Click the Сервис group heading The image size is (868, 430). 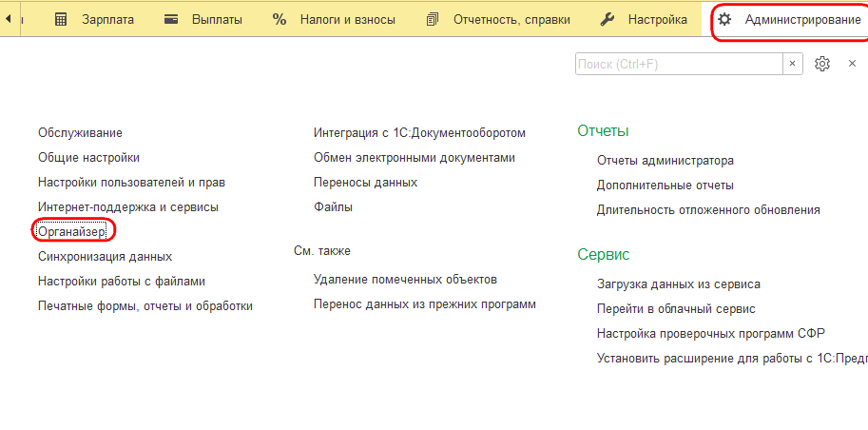[604, 255]
